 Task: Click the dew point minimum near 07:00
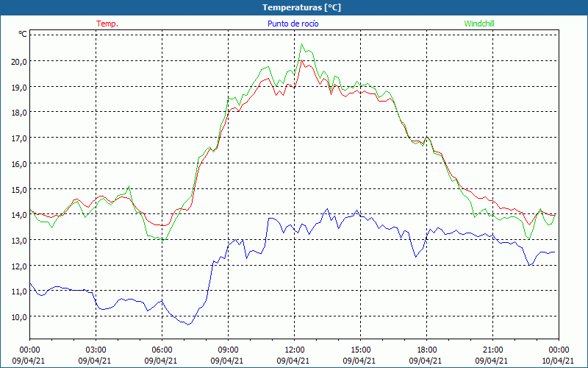click(188, 325)
